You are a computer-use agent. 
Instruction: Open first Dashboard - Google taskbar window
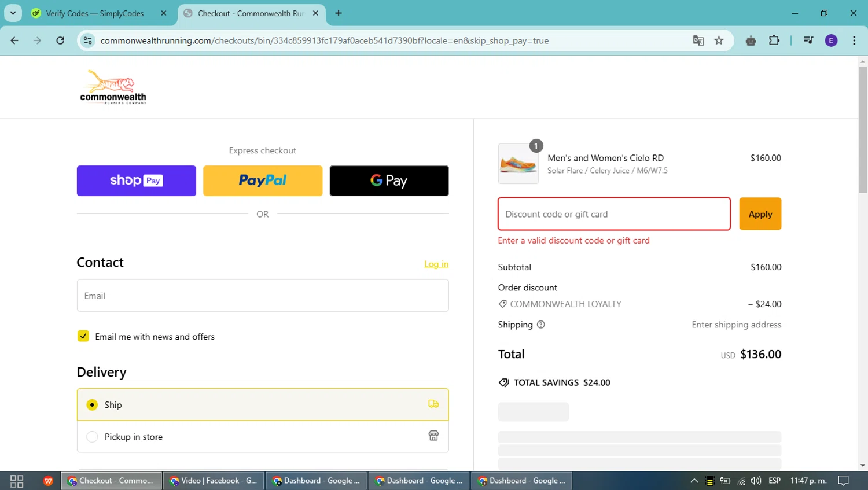coord(316,481)
